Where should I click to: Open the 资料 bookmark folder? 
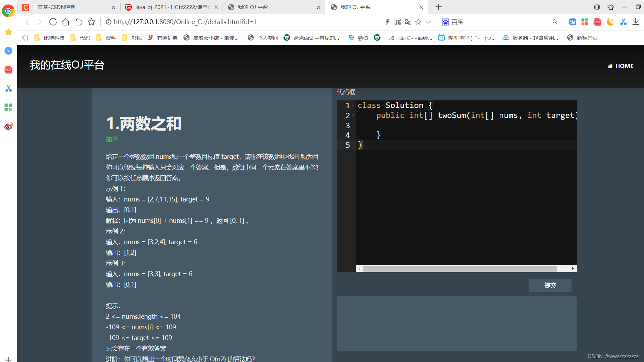pos(106,38)
